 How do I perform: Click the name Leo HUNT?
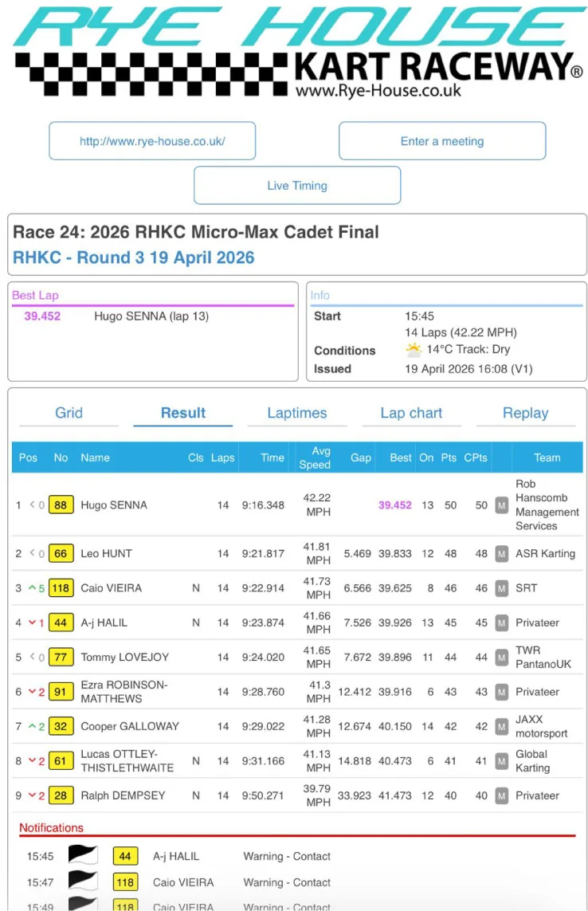tap(106, 554)
